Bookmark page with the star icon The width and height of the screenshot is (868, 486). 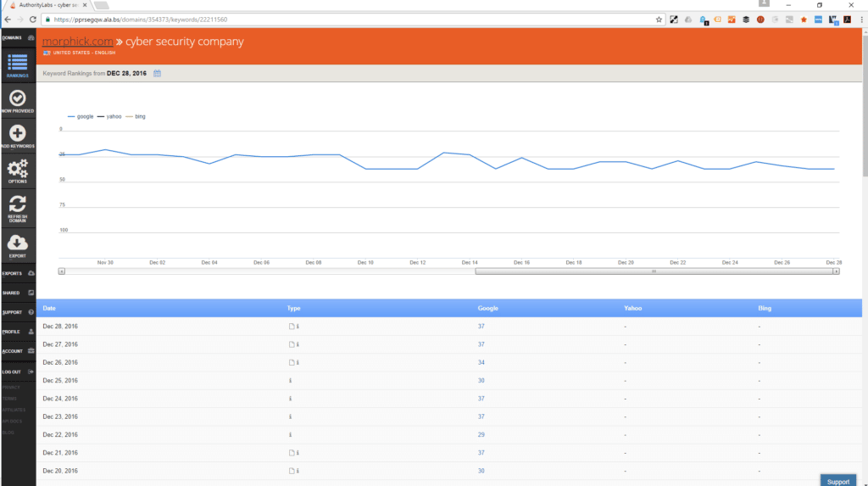659,20
